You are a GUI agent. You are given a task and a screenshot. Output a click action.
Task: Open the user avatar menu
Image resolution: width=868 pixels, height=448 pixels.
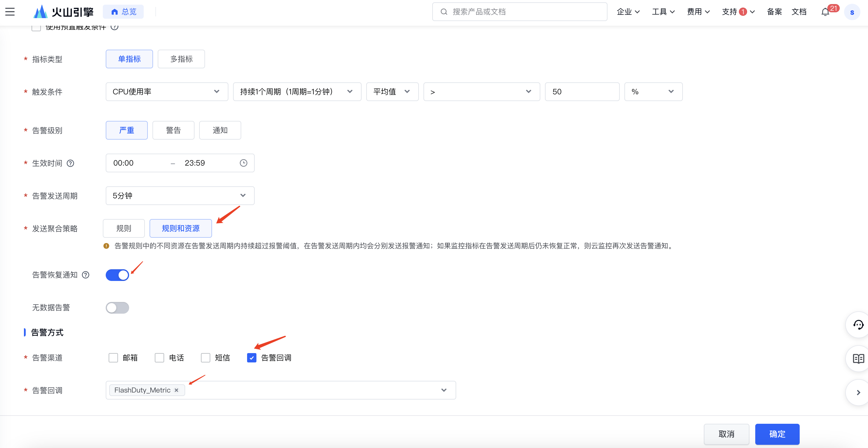coord(852,12)
